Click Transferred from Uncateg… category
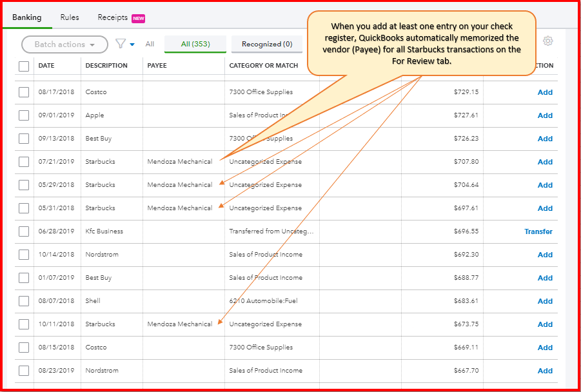The height and width of the screenshot is (392, 581). click(271, 231)
